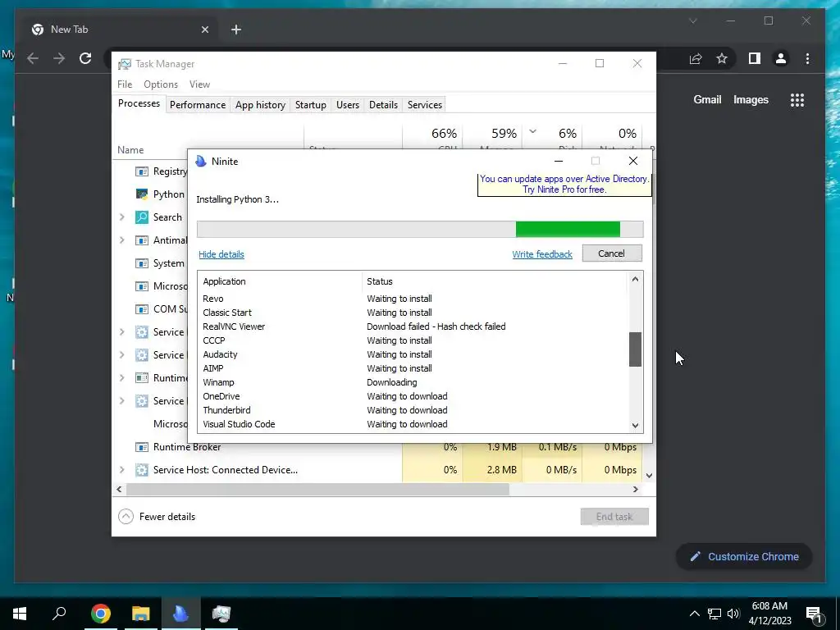This screenshot has height=630, width=840.
Task: Click the Chrome share page icon
Action: (696, 58)
